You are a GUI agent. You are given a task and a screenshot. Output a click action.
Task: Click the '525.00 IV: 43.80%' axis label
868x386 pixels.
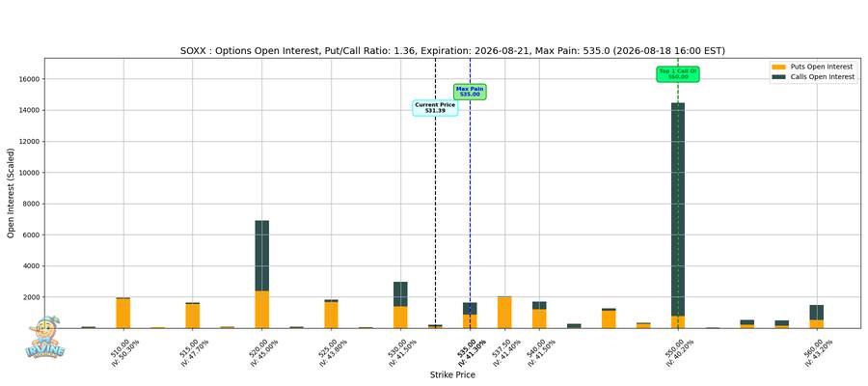click(334, 351)
